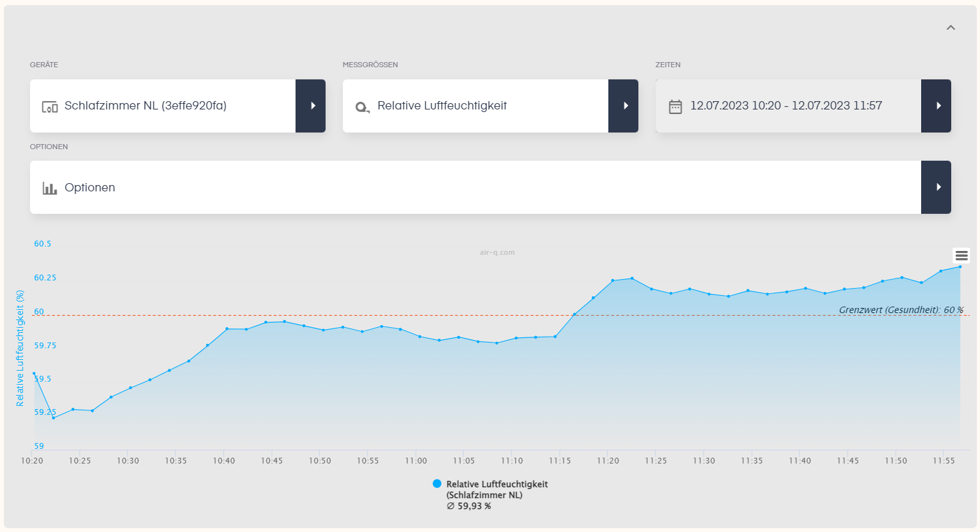The height and width of the screenshot is (532, 980).
Task: Click the device icon beside Schlafzimmer NL
Action: pyautogui.click(x=49, y=106)
